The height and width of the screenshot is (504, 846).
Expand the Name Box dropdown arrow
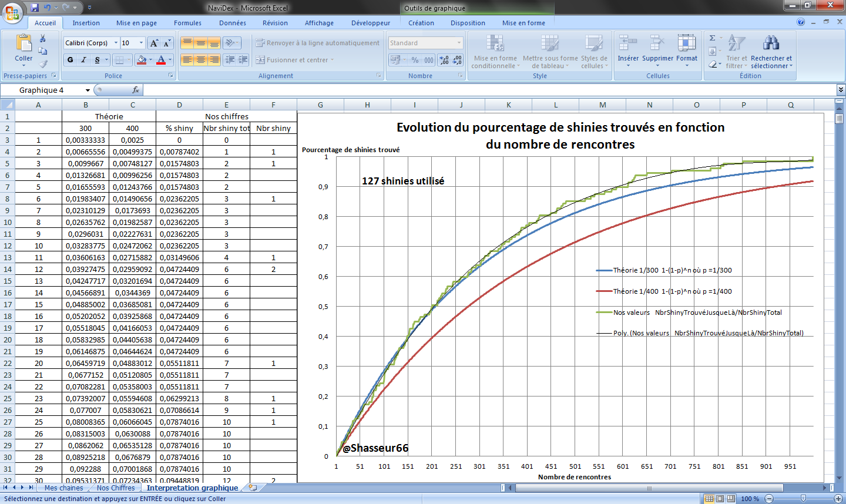point(88,90)
